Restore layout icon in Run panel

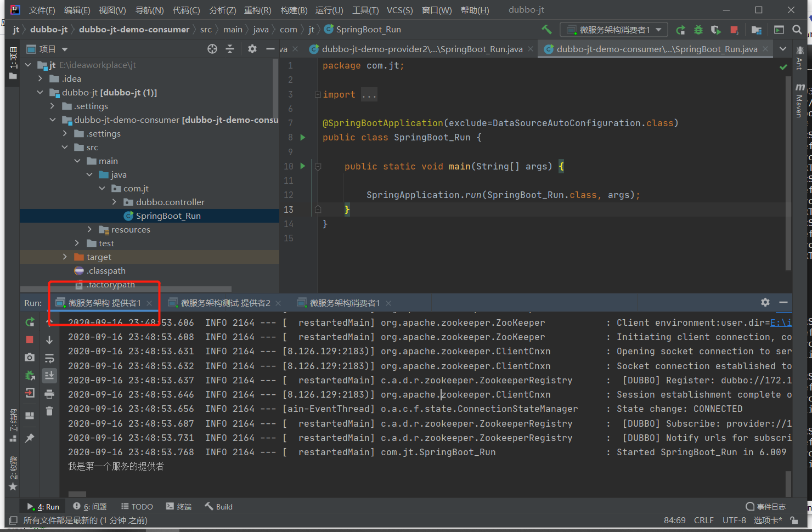(30, 415)
